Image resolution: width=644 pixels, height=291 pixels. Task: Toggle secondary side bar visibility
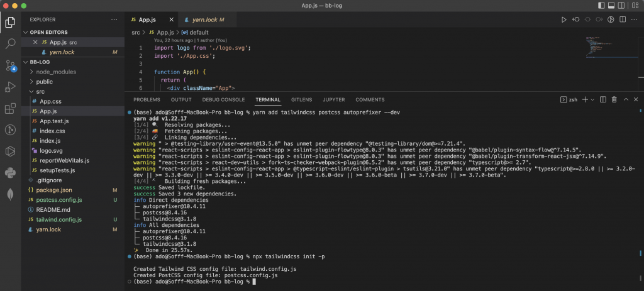tap(621, 6)
